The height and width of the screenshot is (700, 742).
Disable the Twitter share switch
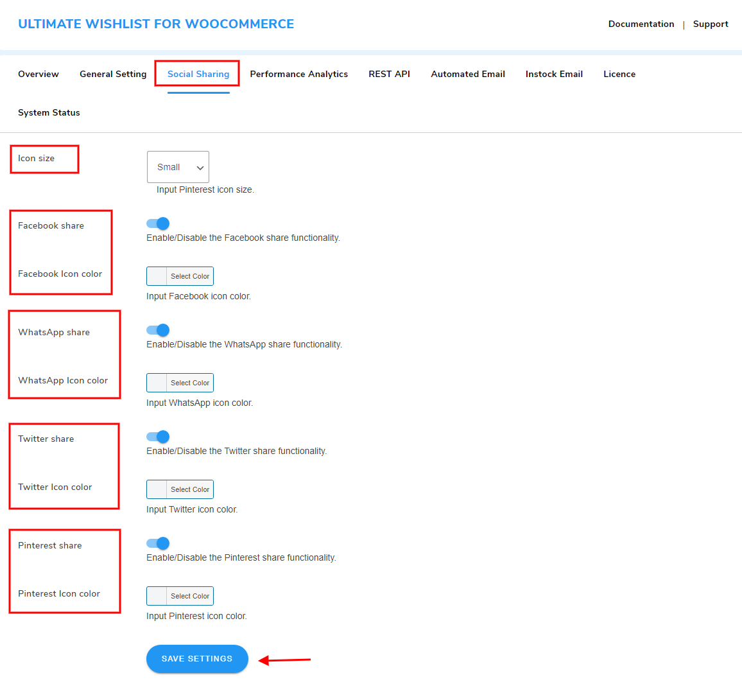(158, 436)
